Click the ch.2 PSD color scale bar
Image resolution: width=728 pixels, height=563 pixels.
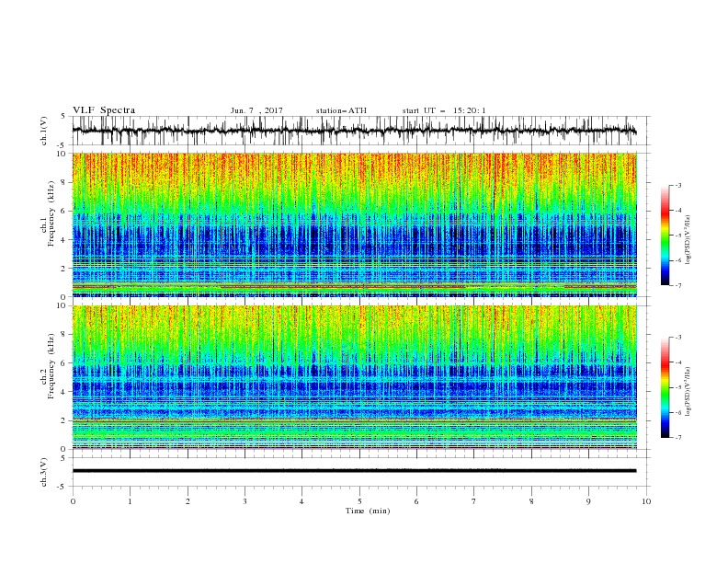click(665, 387)
